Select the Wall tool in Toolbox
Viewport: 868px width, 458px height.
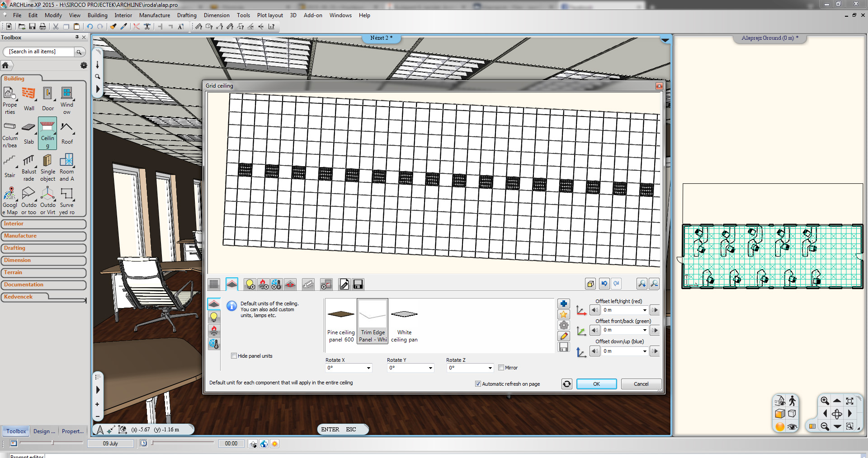coord(28,98)
